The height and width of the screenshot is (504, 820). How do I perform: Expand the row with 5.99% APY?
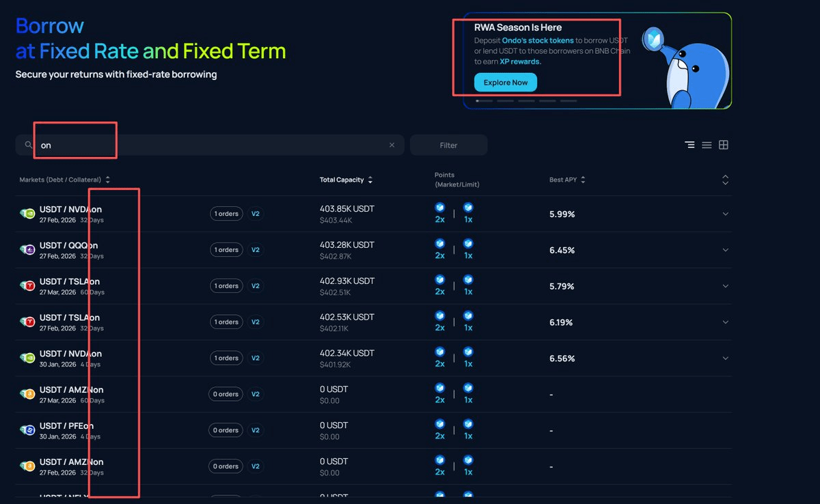coord(726,214)
